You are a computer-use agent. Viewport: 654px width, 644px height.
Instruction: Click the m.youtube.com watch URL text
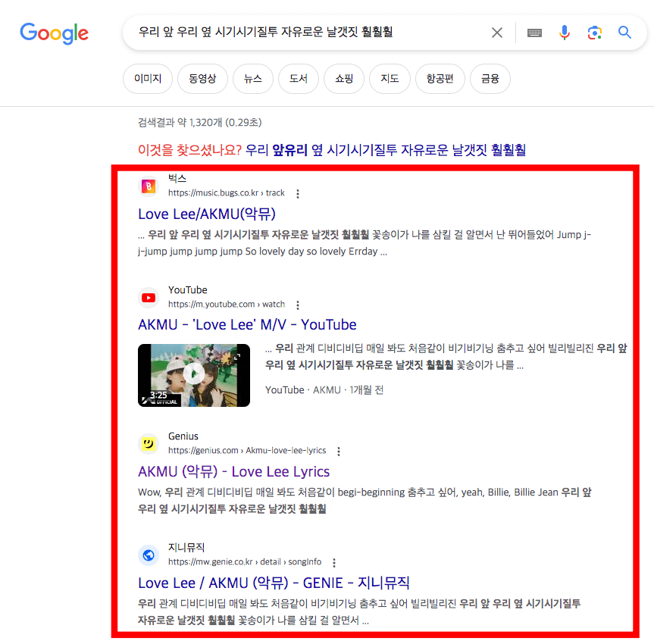pyautogui.click(x=227, y=304)
